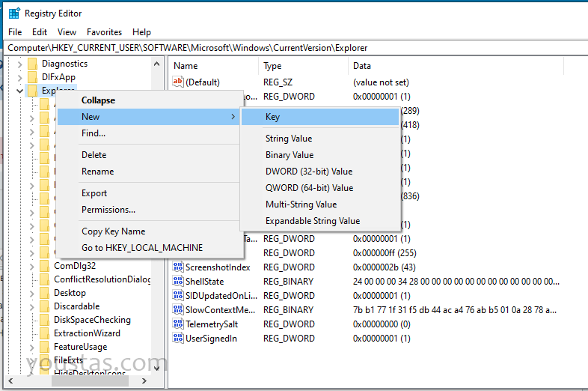The width and height of the screenshot is (588, 391).
Task: Click the Type column header
Action: tap(304, 66)
